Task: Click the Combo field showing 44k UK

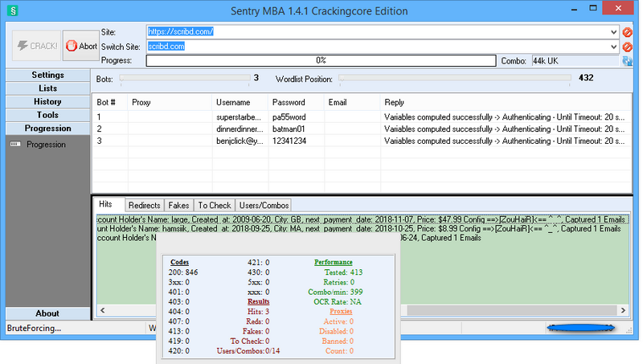Action: pos(575,61)
